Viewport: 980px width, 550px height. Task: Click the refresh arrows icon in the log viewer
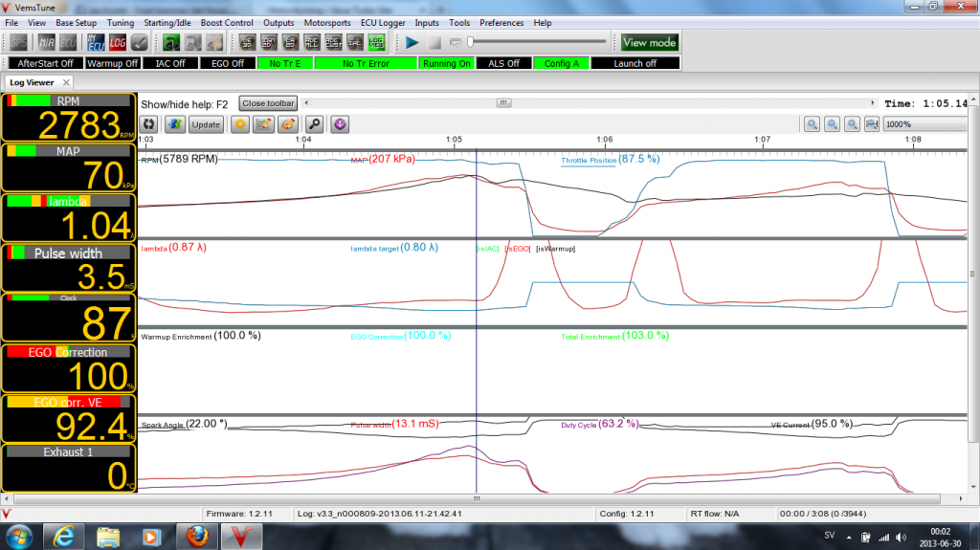(149, 124)
